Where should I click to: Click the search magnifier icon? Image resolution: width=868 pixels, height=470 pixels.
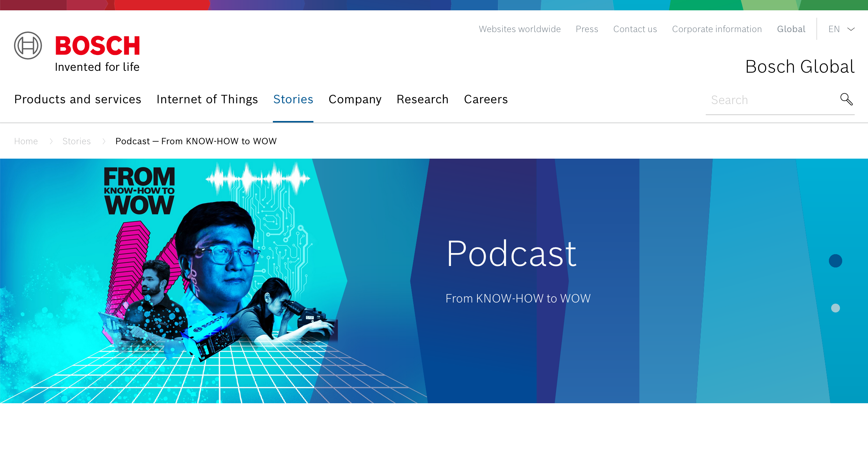pos(846,99)
